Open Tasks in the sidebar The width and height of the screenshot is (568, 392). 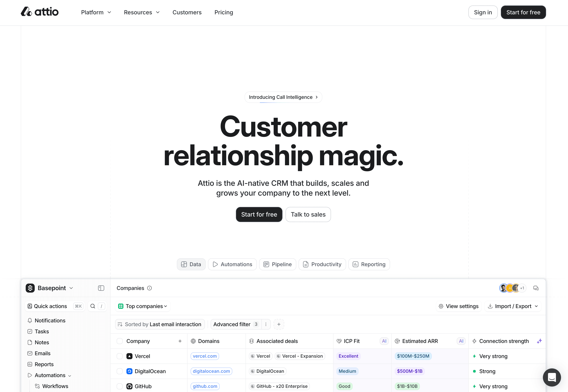pos(42,332)
